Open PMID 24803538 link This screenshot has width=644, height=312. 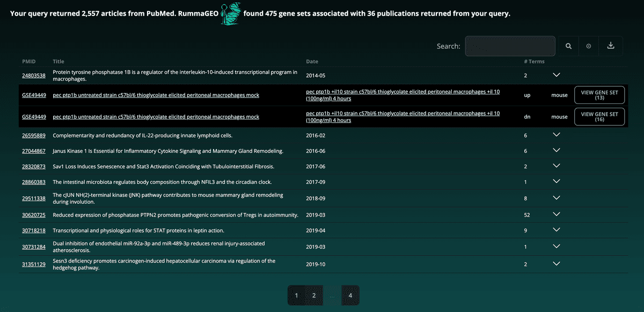click(x=34, y=76)
